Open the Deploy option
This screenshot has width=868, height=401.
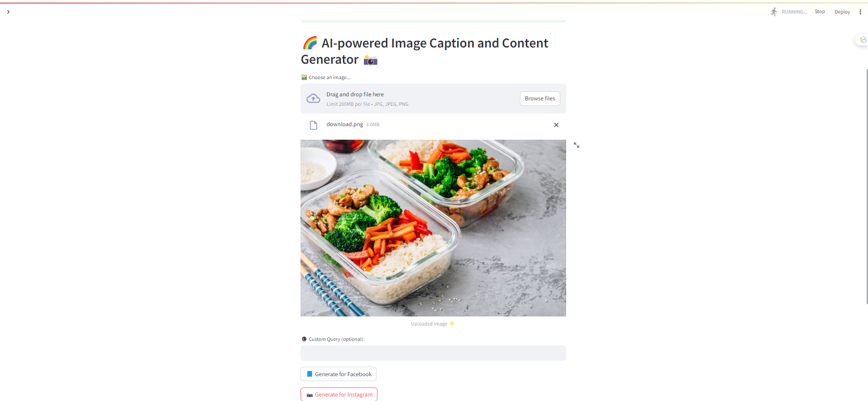[842, 12]
